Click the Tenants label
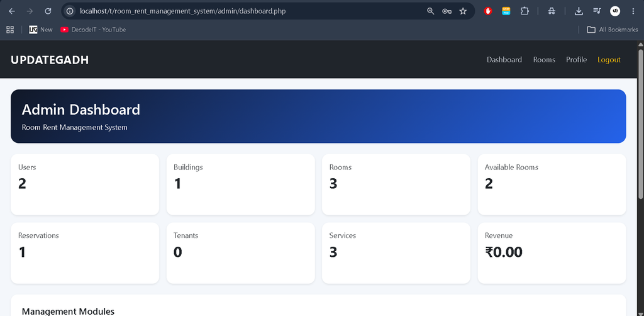Viewport: 644px width, 316px height. click(186, 235)
